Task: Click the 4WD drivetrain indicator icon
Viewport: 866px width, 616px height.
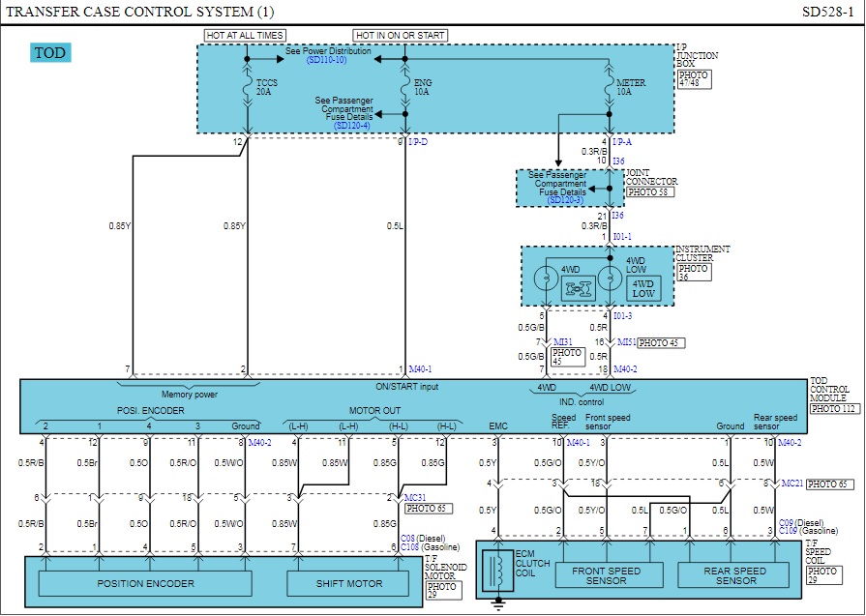Action: pos(579,287)
